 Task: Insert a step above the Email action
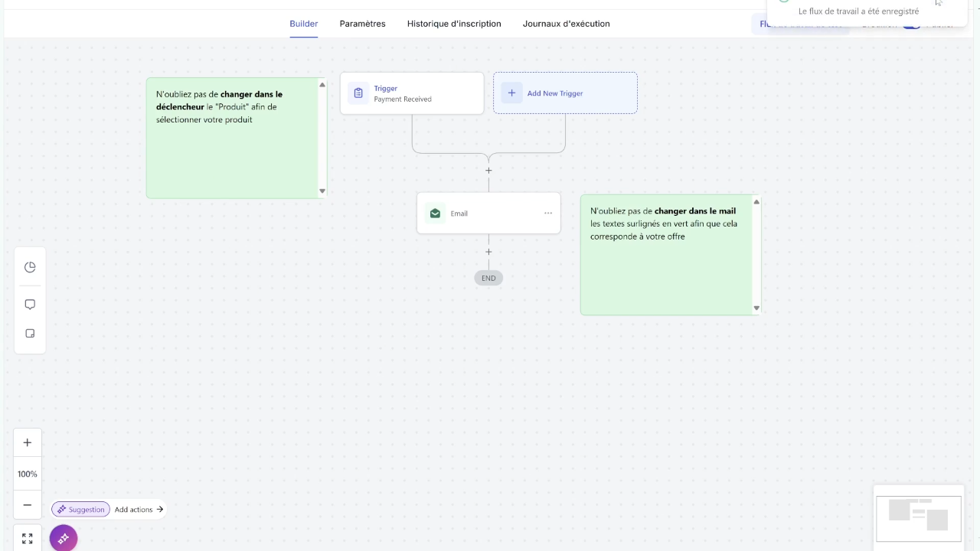488,171
